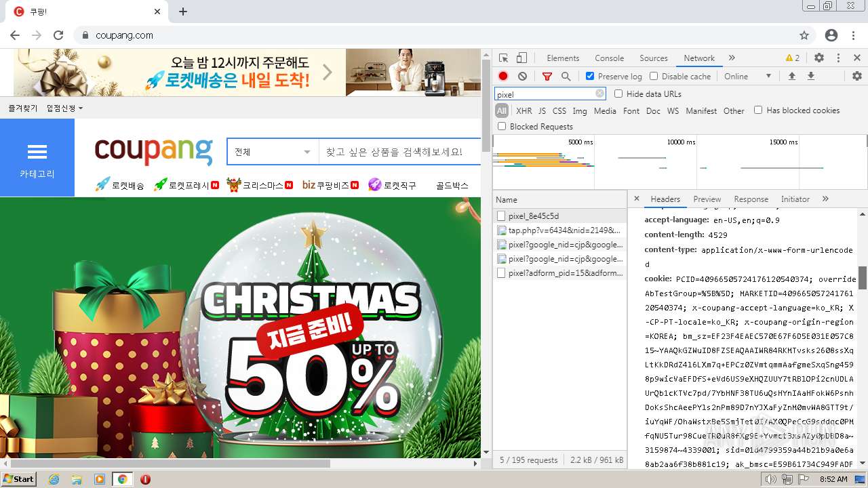The width and height of the screenshot is (868, 488).
Task: Filter requests by JS
Action: point(542,111)
